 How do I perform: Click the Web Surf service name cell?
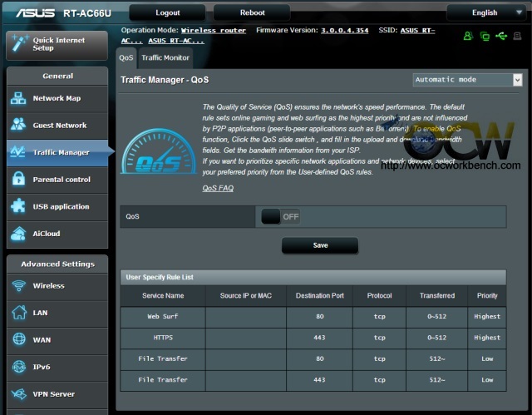click(x=163, y=316)
